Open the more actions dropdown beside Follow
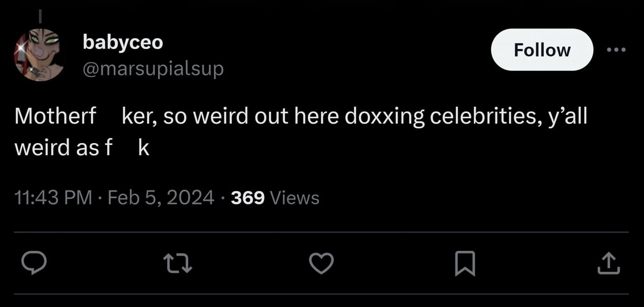The image size is (644, 307). (616, 50)
